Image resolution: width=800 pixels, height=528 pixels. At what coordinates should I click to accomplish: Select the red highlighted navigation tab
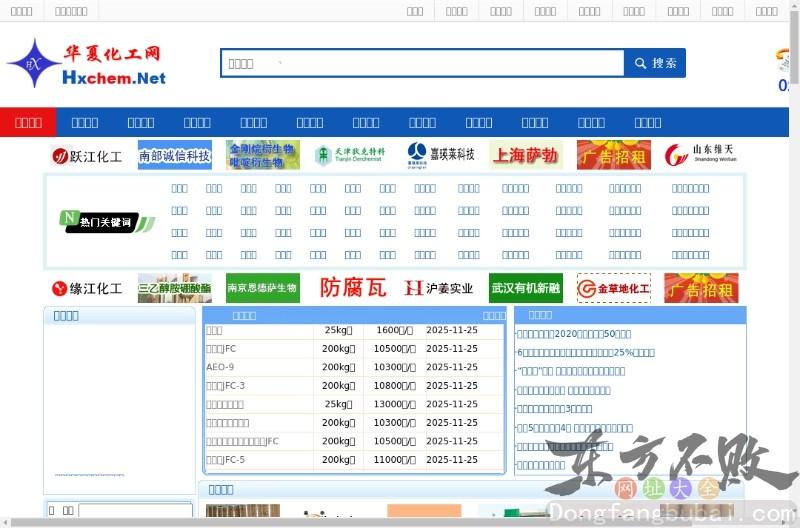tap(28, 122)
